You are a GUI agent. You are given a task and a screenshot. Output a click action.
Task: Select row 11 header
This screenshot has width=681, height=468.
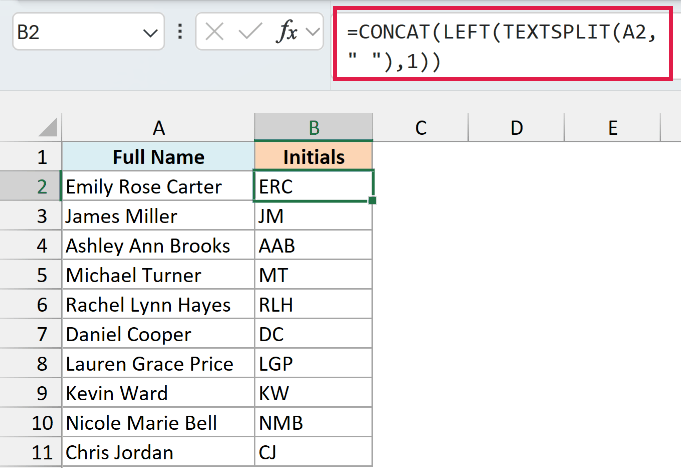click(x=31, y=452)
